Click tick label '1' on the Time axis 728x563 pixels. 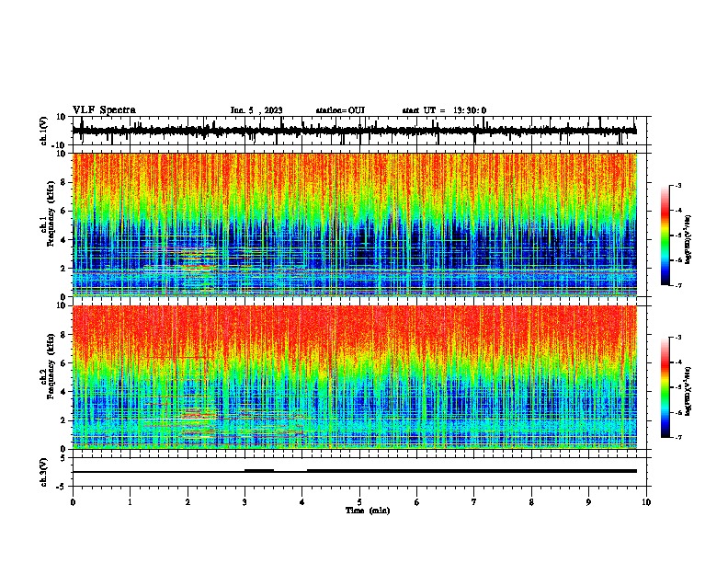[x=130, y=502]
